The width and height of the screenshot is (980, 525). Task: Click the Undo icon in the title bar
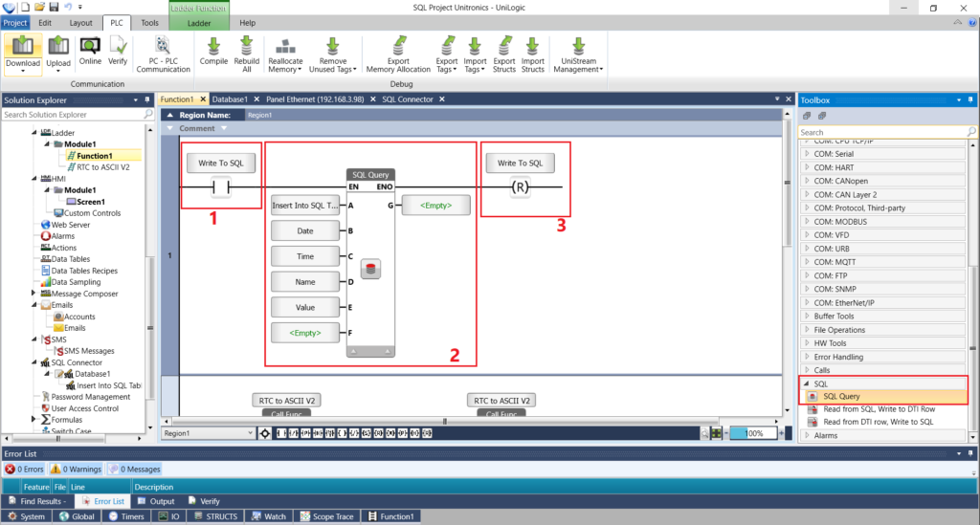pyautogui.click(x=68, y=7)
